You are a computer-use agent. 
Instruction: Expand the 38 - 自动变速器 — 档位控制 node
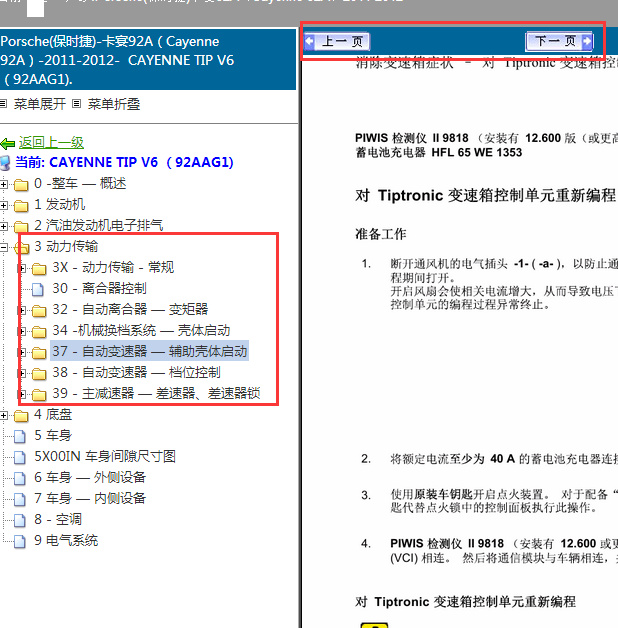point(22,373)
